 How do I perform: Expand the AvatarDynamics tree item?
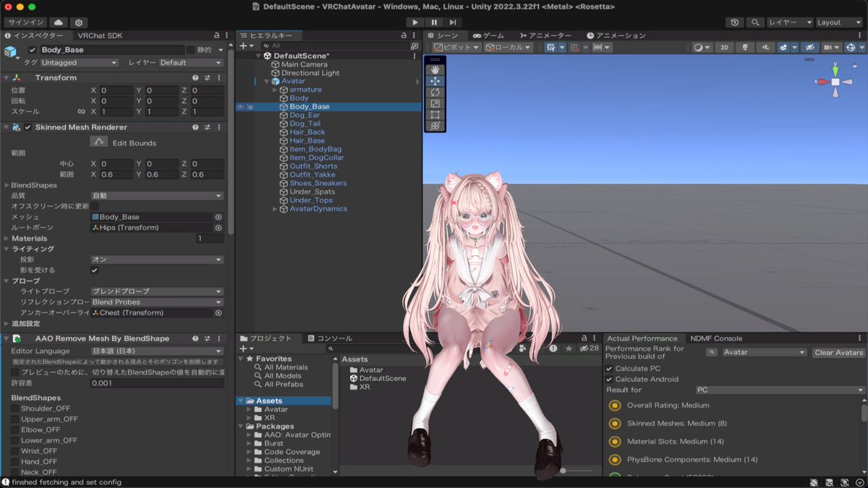pyautogui.click(x=275, y=209)
